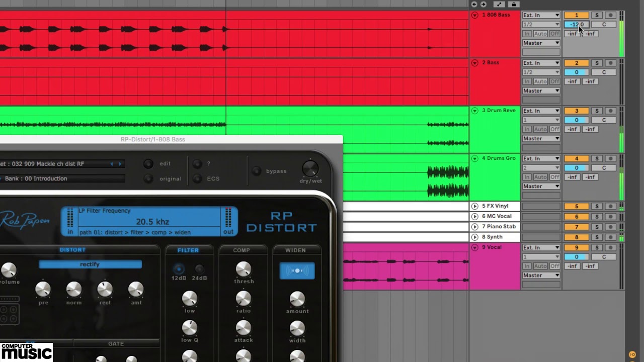Toggle the edit button in RP-Distort
The height and width of the screenshot is (362, 644).
tap(148, 164)
